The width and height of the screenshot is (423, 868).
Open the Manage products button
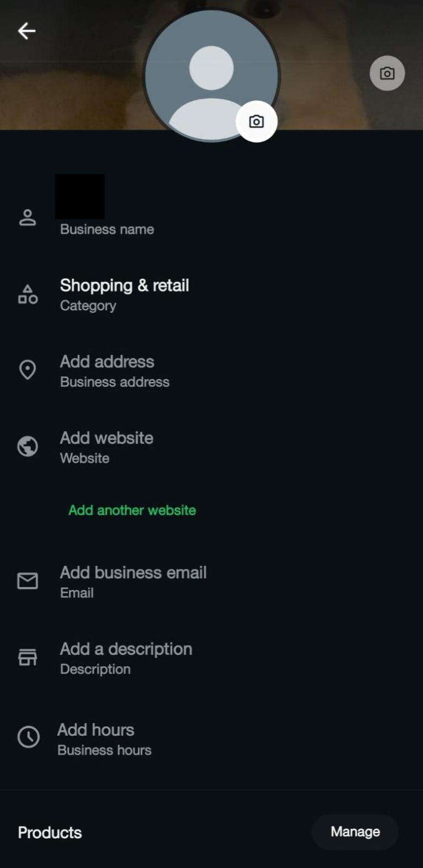click(x=355, y=832)
